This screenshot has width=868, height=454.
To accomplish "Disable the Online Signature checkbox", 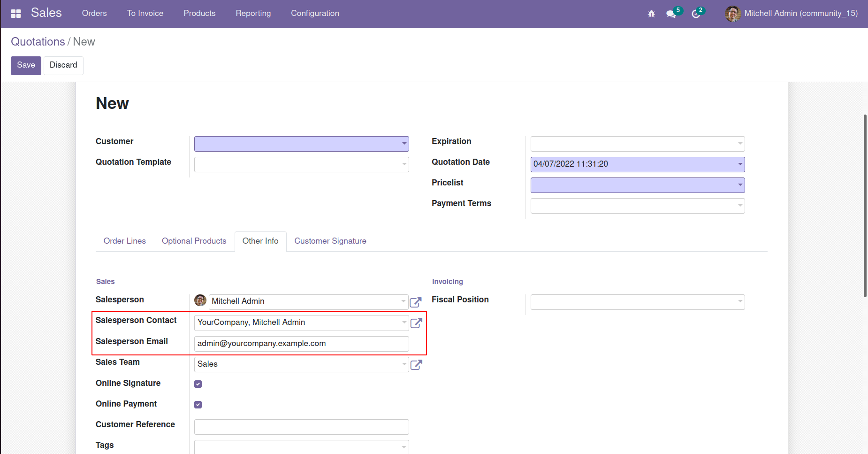I will click(198, 384).
